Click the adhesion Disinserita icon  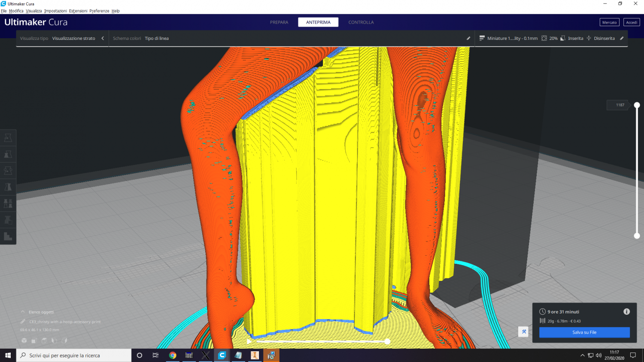coord(589,38)
